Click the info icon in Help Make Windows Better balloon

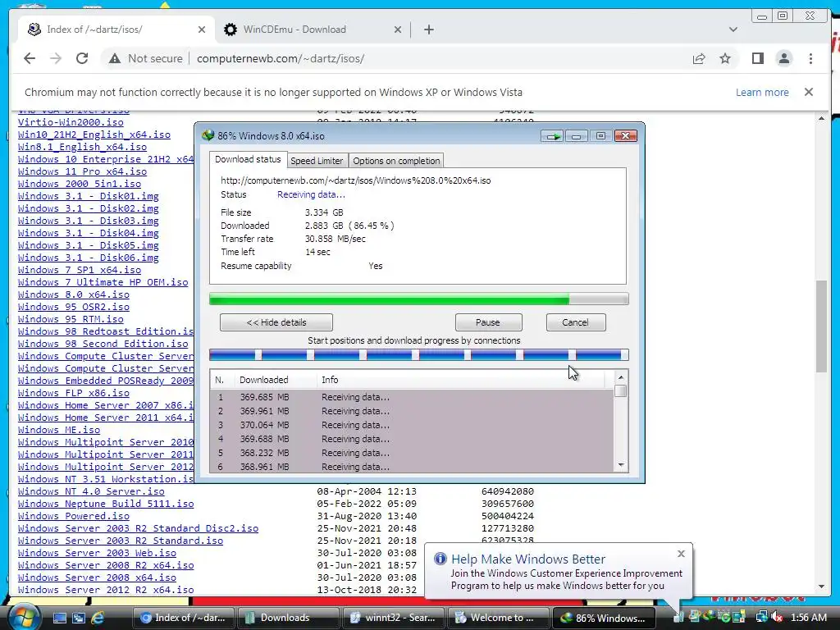click(440, 559)
